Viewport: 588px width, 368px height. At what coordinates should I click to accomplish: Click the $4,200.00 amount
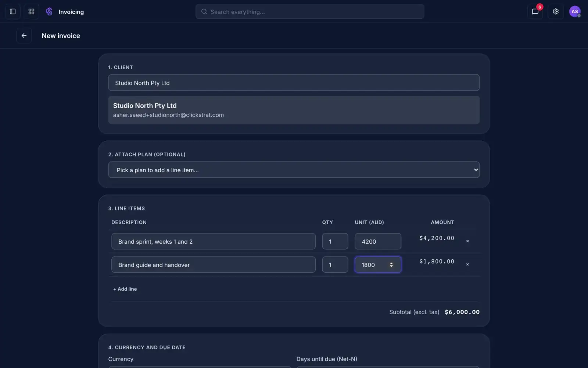[x=437, y=238]
